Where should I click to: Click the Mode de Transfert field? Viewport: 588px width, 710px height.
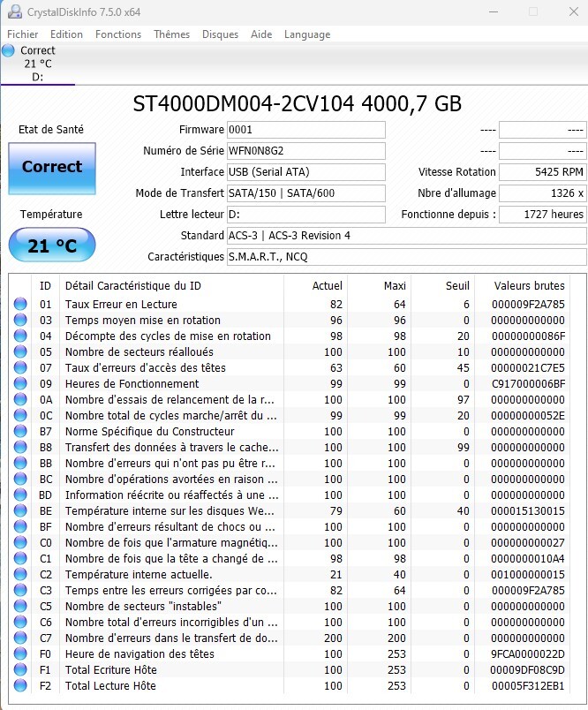point(306,193)
